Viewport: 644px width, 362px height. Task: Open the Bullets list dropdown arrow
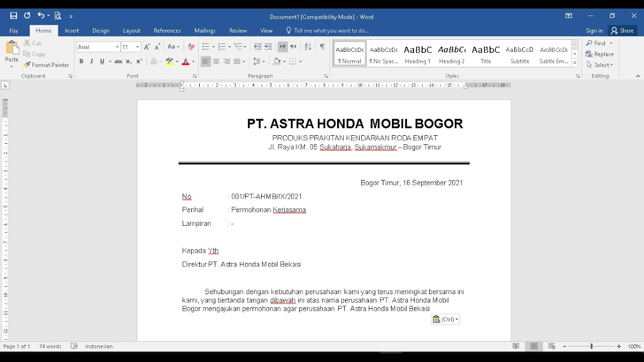[213, 47]
